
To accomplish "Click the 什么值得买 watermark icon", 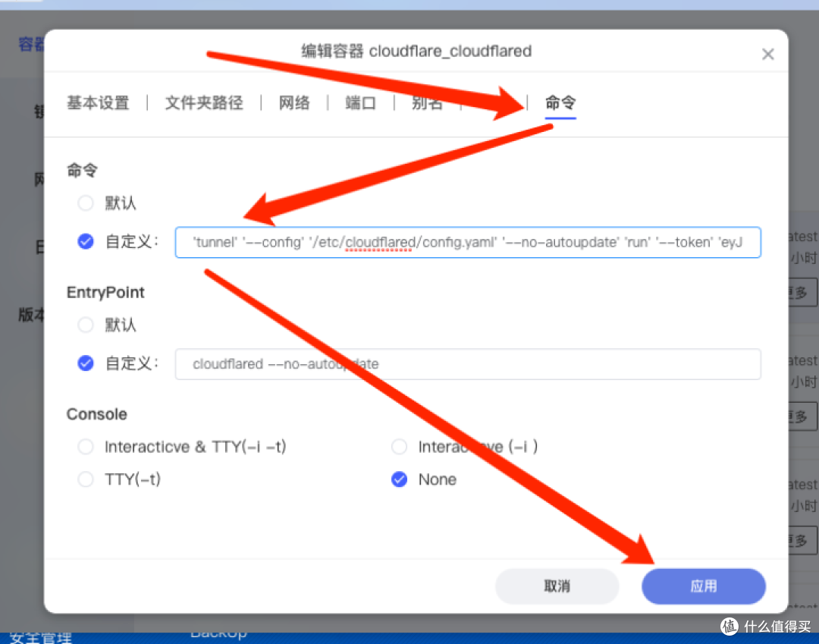I will [730, 627].
